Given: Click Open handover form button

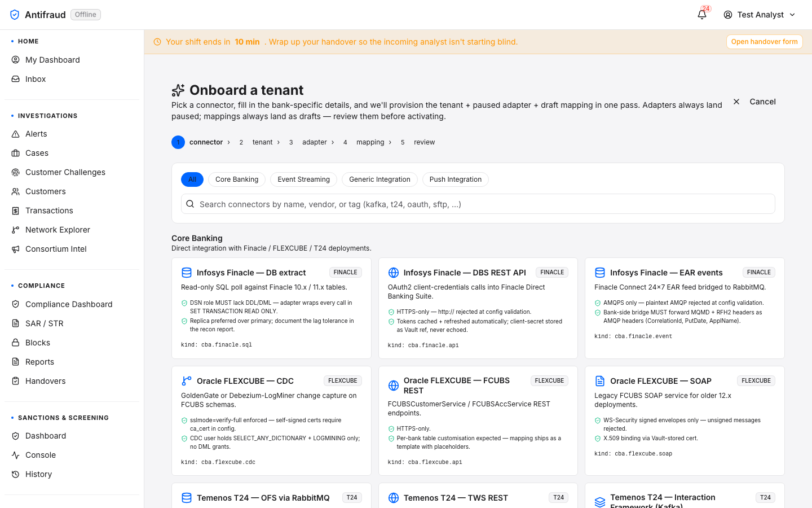Looking at the screenshot, I should (764, 42).
